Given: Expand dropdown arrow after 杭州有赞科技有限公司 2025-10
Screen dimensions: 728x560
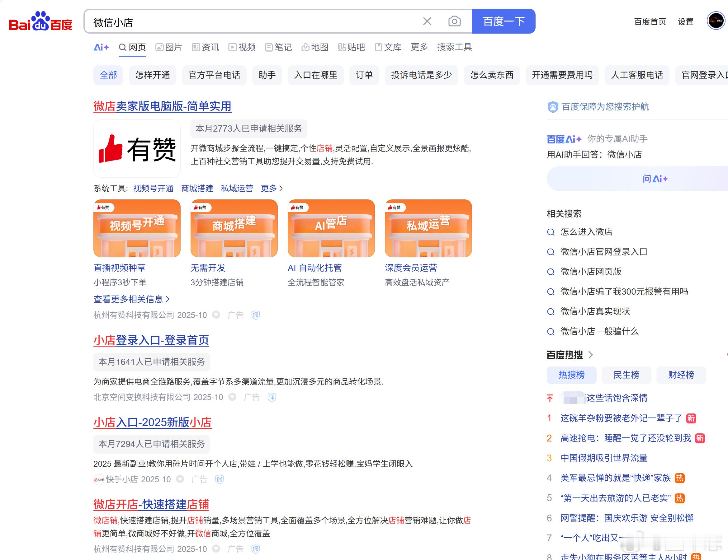Looking at the screenshot, I should 216,315.
